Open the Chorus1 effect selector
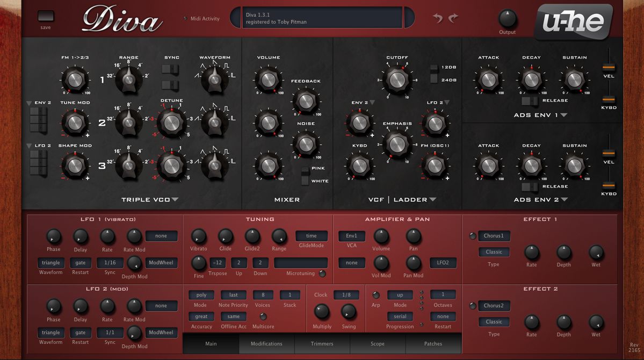The width and height of the screenshot is (644, 360). (x=494, y=236)
